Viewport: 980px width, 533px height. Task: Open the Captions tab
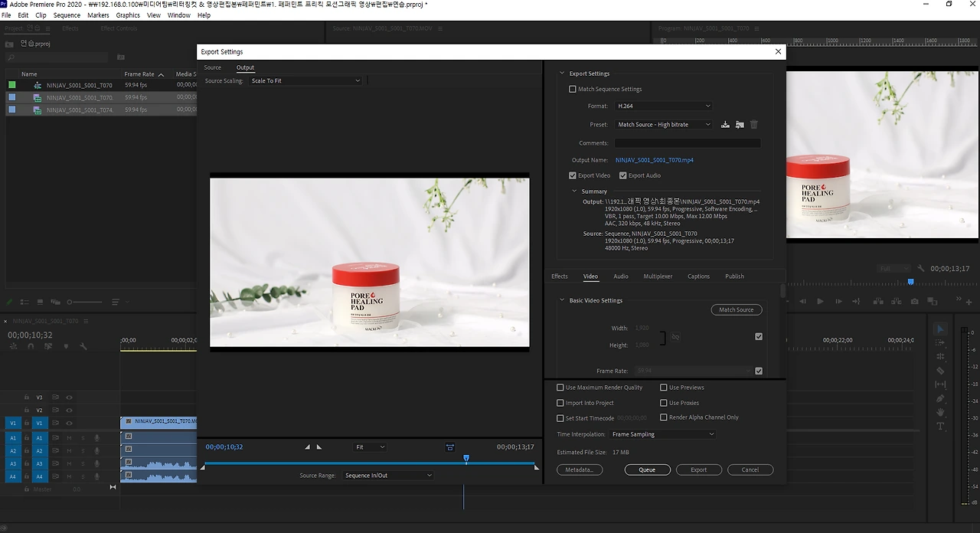pos(698,276)
